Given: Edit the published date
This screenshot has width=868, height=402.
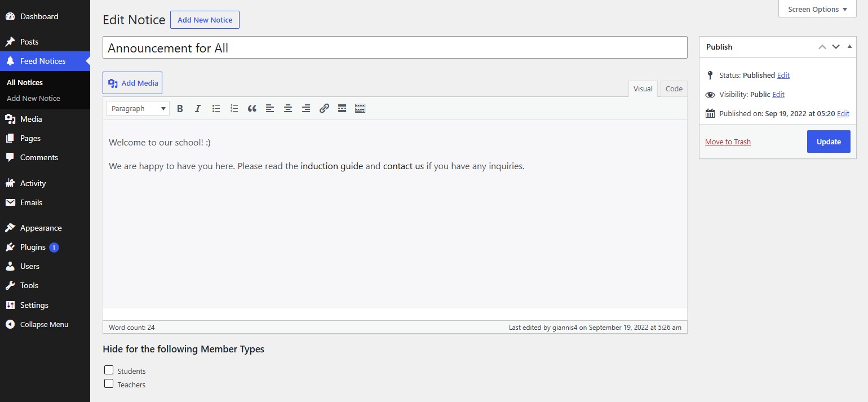Looking at the screenshot, I should (x=843, y=113).
